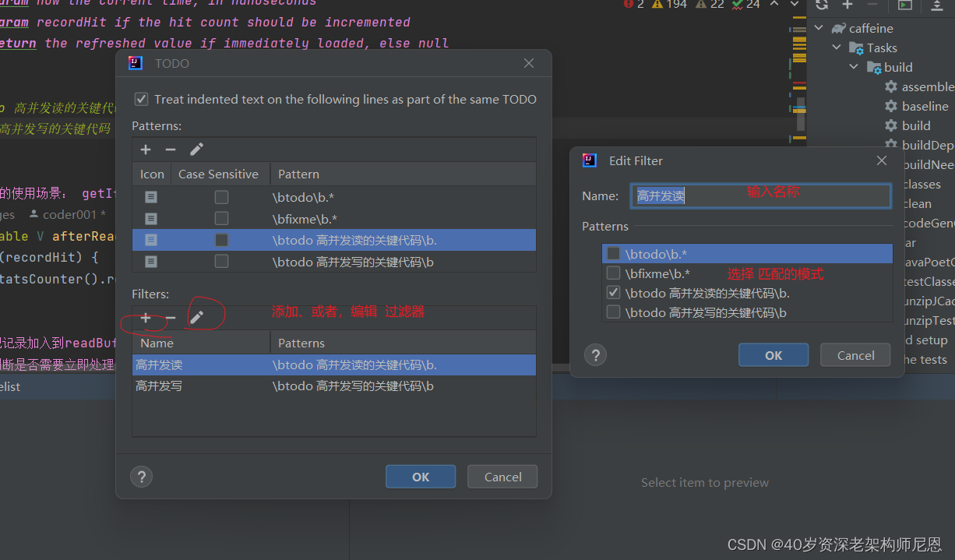Viewport: 955px width, 560px height.
Task: Uncheck 高并发读的关键代码 pattern in Edit Filter
Action: point(613,293)
